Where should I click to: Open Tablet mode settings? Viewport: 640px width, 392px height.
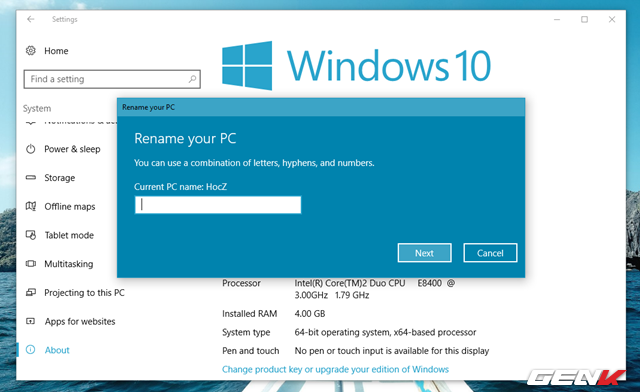pyautogui.click(x=69, y=235)
